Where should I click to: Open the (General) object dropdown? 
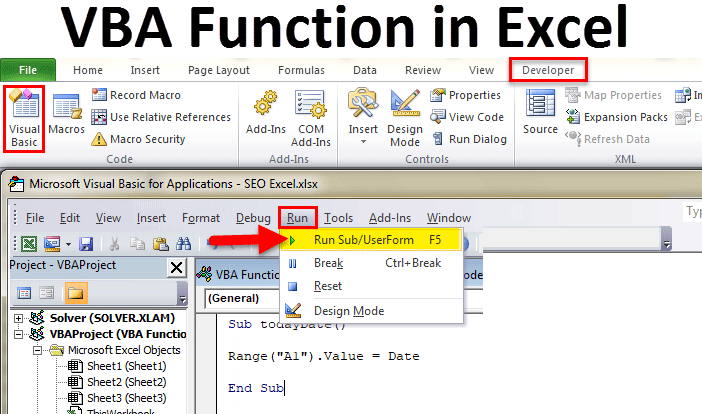coord(242,299)
